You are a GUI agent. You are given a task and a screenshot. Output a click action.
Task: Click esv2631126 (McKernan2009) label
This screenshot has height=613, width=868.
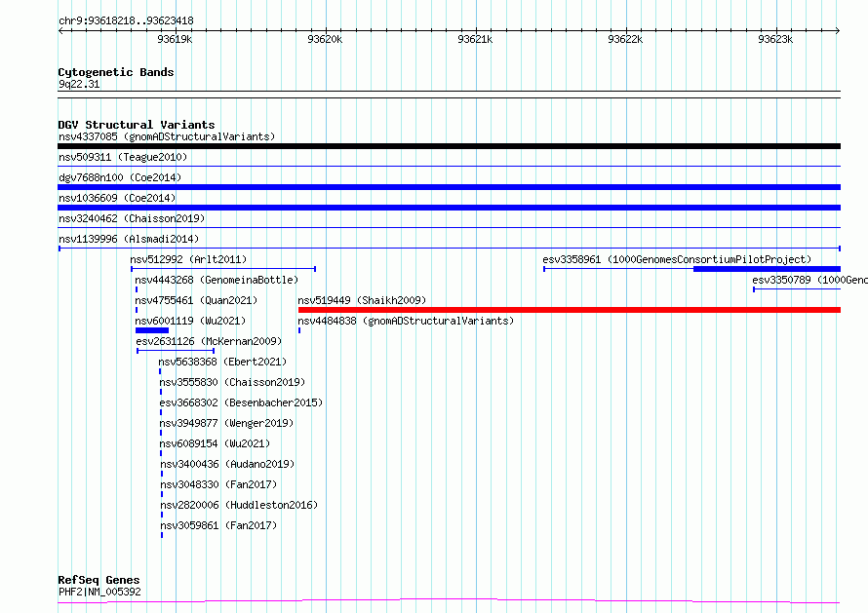coord(209,341)
